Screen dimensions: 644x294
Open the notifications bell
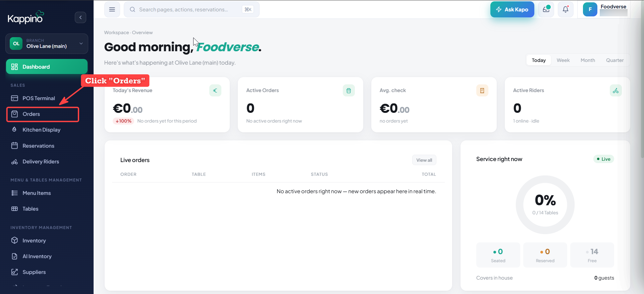566,9
